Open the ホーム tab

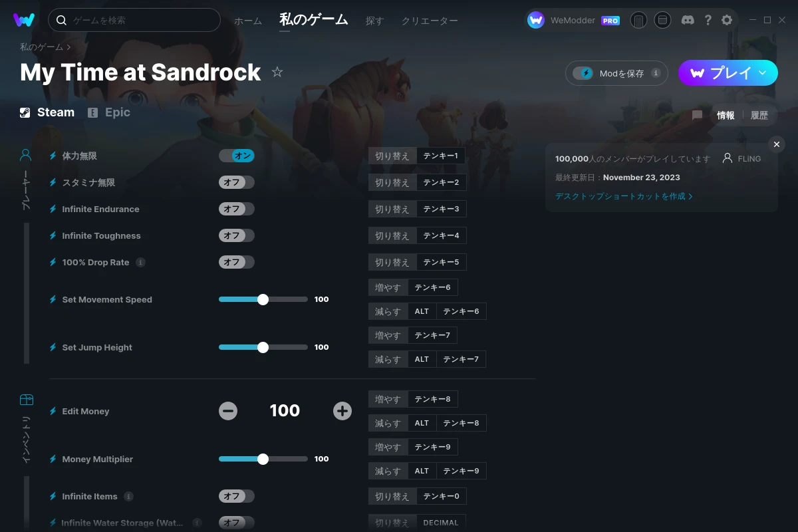coord(248,21)
